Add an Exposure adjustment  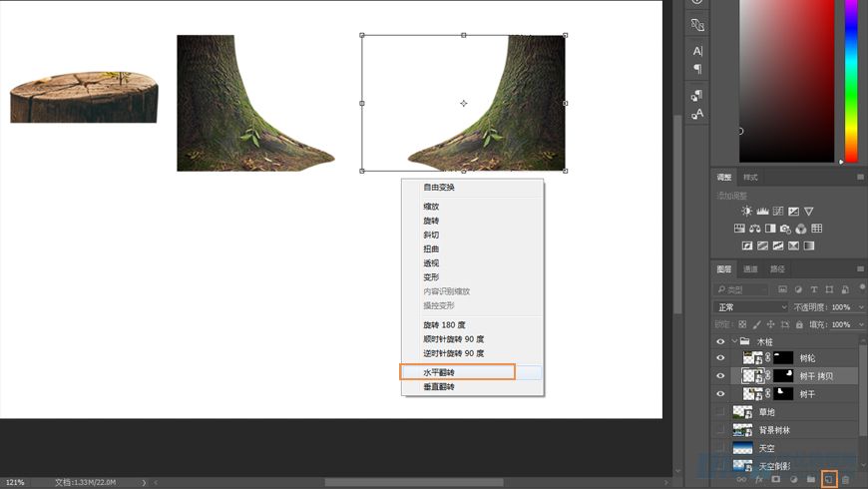pyautogui.click(x=793, y=211)
